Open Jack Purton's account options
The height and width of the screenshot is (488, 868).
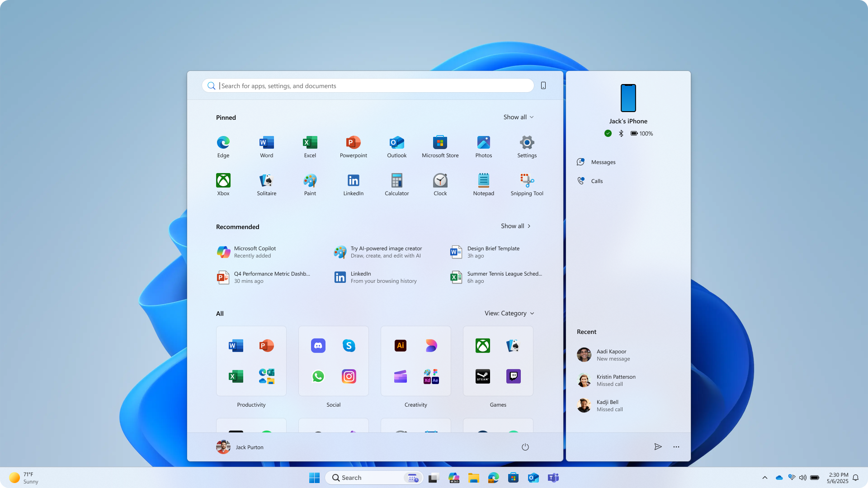pos(240,447)
